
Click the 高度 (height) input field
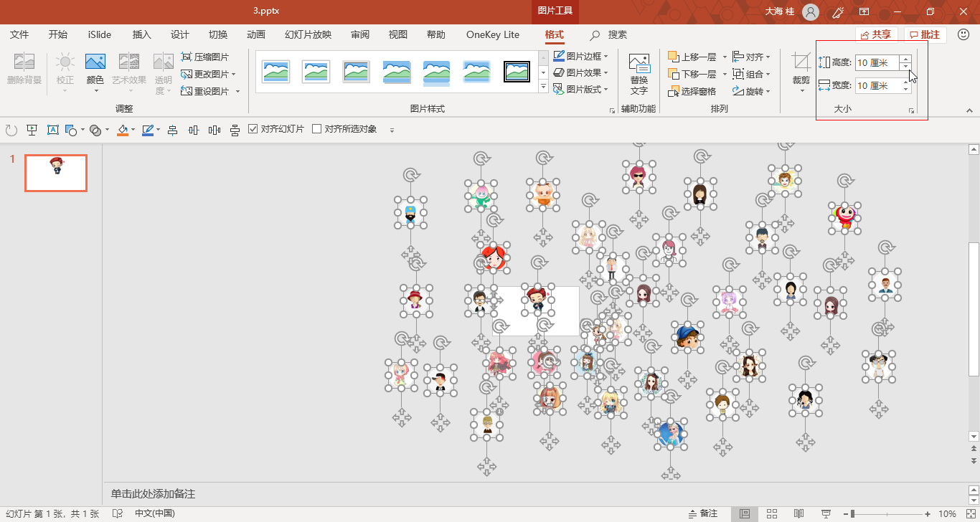click(x=878, y=62)
